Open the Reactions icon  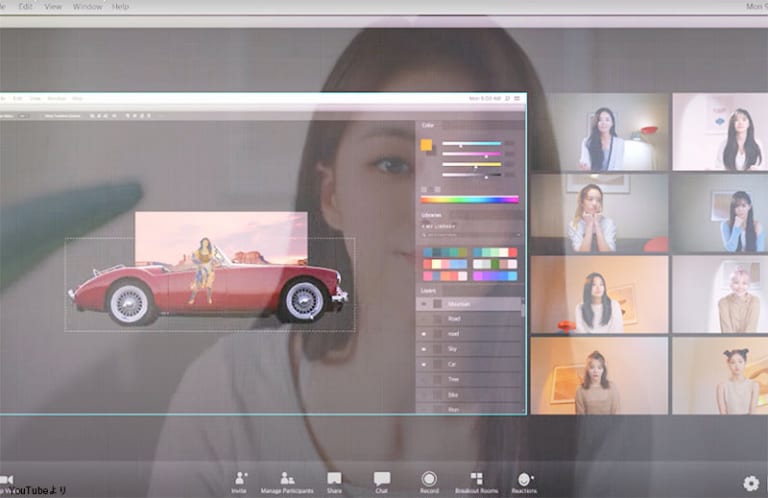pyautogui.click(x=524, y=478)
